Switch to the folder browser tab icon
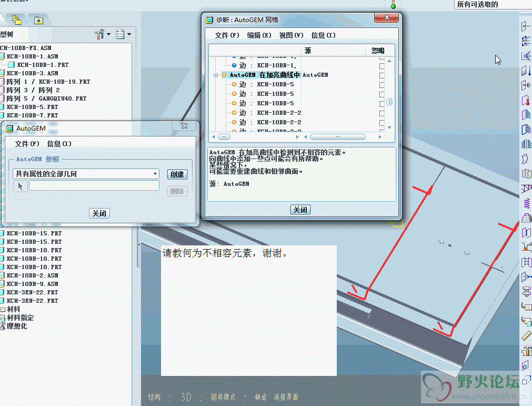The height and width of the screenshot is (406, 532). click(17, 20)
